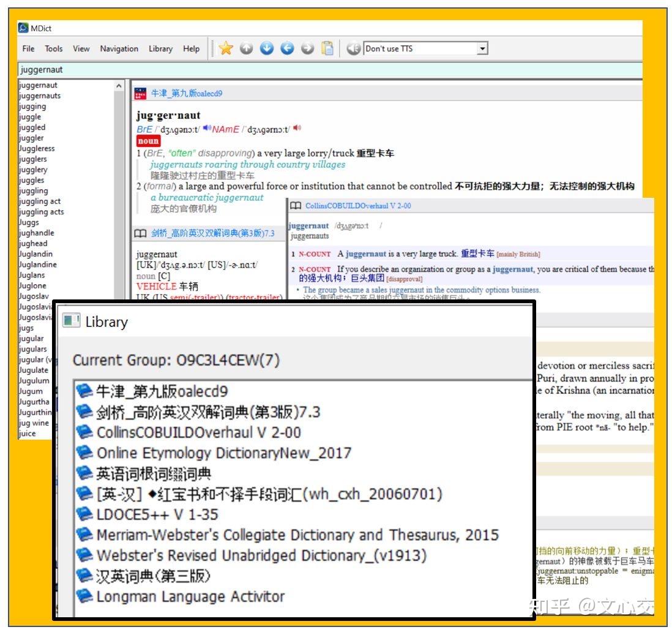The width and height of the screenshot is (672, 635).
Task: Click the CollinsCOBUILD header book icon
Action: click(x=296, y=206)
